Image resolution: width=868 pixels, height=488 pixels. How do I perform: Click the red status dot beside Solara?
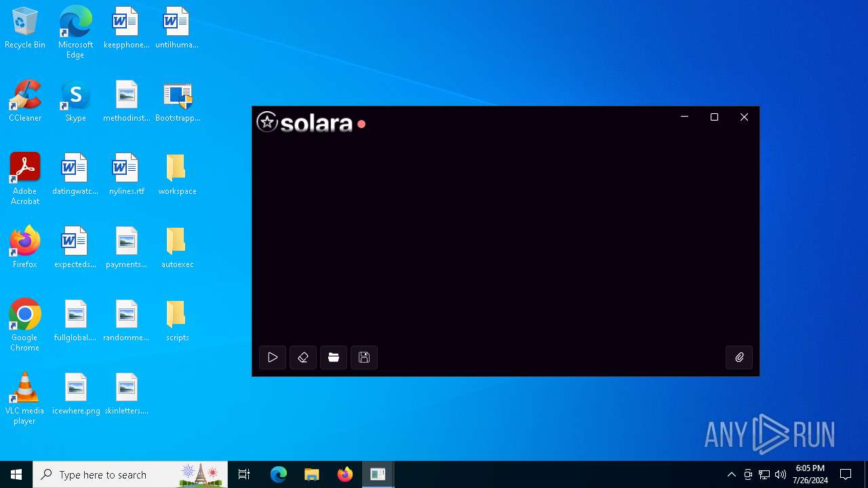(x=361, y=124)
